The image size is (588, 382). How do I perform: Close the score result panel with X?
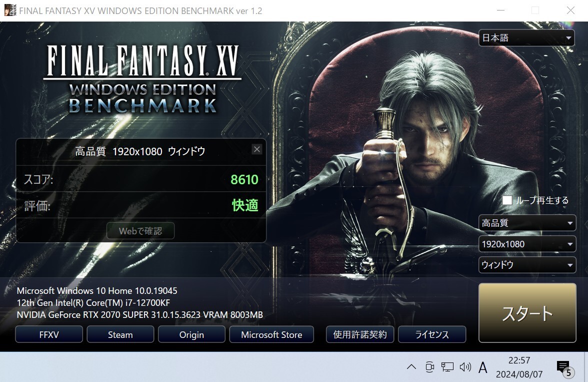coord(257,150)
